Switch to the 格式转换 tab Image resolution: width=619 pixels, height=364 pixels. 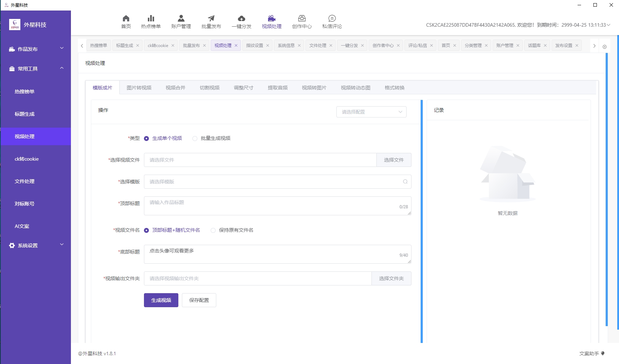coord(394,88)
